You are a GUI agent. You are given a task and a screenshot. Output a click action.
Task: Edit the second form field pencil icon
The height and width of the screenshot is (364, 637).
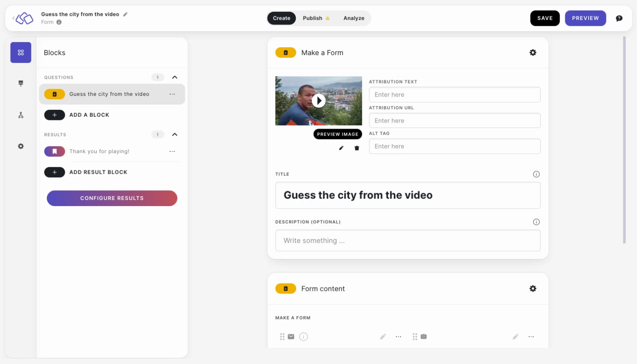[515, 336]
